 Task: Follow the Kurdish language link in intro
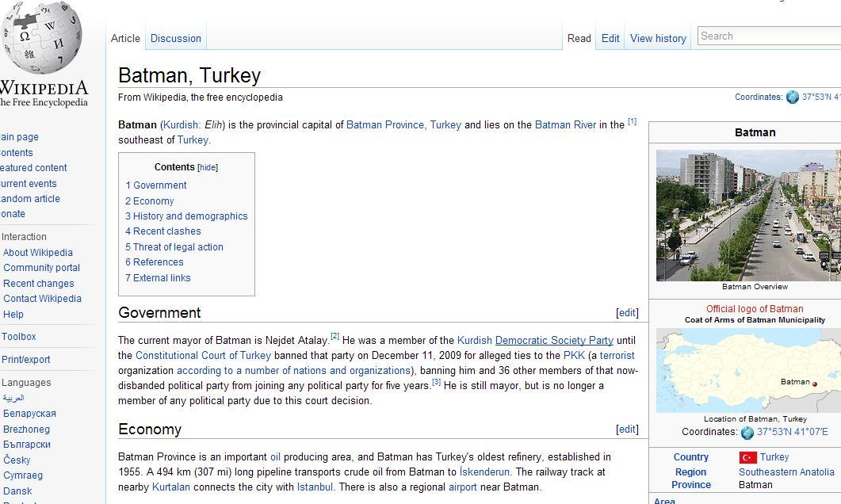pyautogui.click(x=181, y=125)
